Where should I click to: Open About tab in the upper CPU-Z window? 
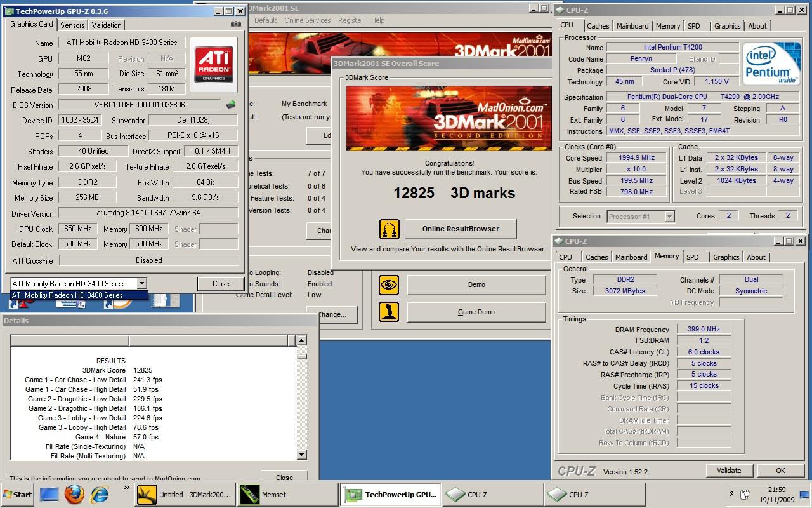point(757,26)
